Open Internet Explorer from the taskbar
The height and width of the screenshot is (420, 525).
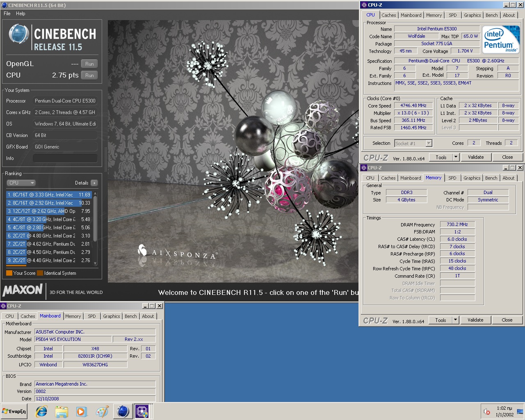click(x=41, y=411)
